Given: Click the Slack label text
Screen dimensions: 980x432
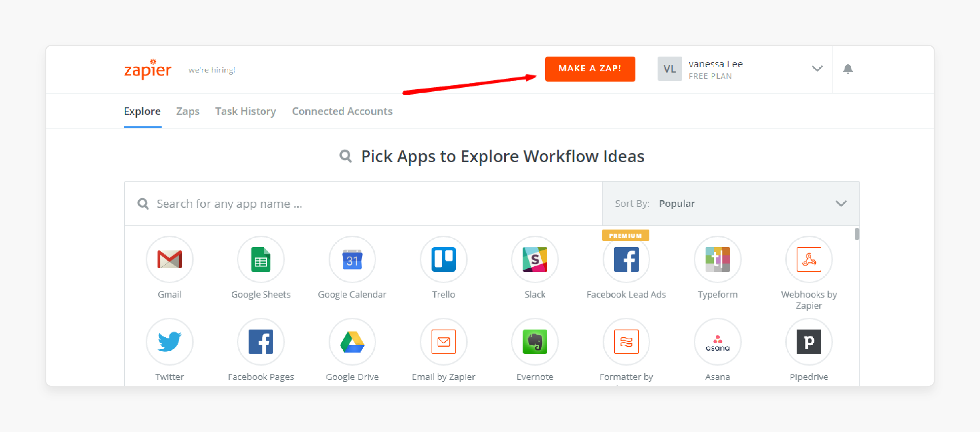Looking at the screenshot, I should click(535, 294).
